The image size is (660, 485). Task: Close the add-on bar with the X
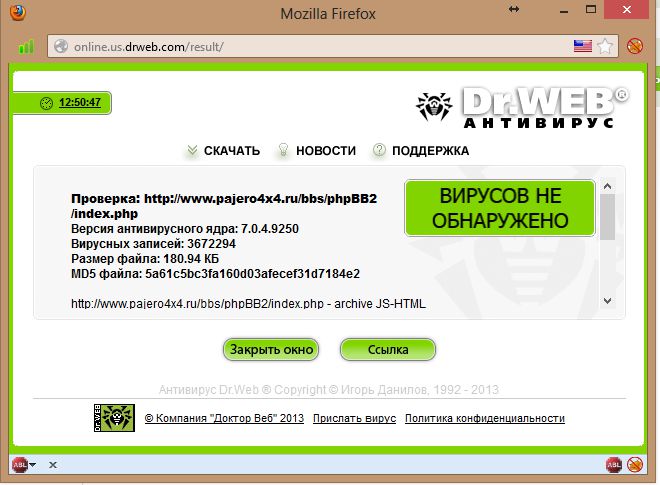point(53,465)
